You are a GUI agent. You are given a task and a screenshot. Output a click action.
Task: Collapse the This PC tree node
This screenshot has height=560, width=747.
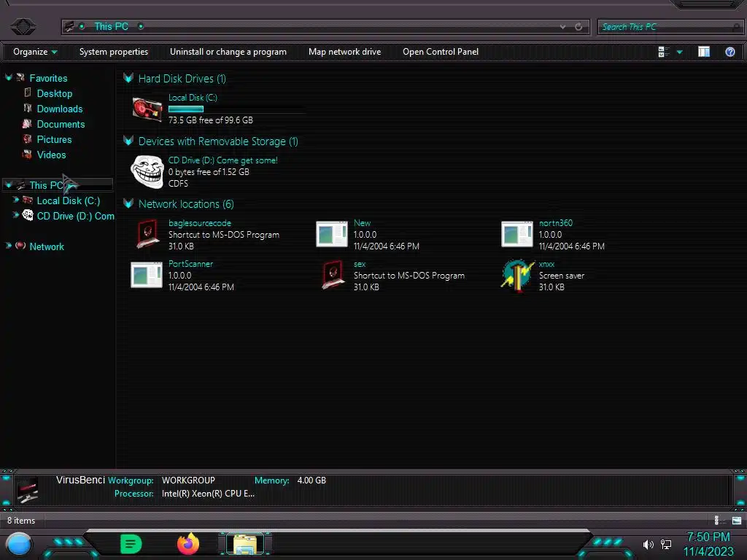pyautogui.click(x=9, y=184)
